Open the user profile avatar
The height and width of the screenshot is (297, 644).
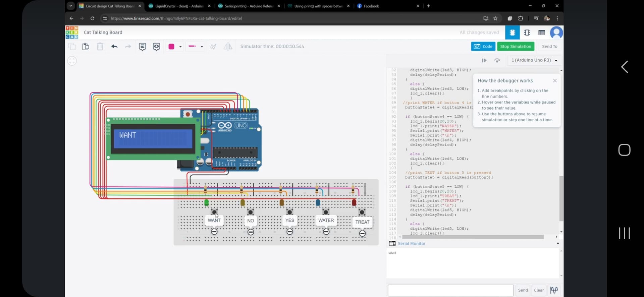pyautogui.click(x=556, y=33)
